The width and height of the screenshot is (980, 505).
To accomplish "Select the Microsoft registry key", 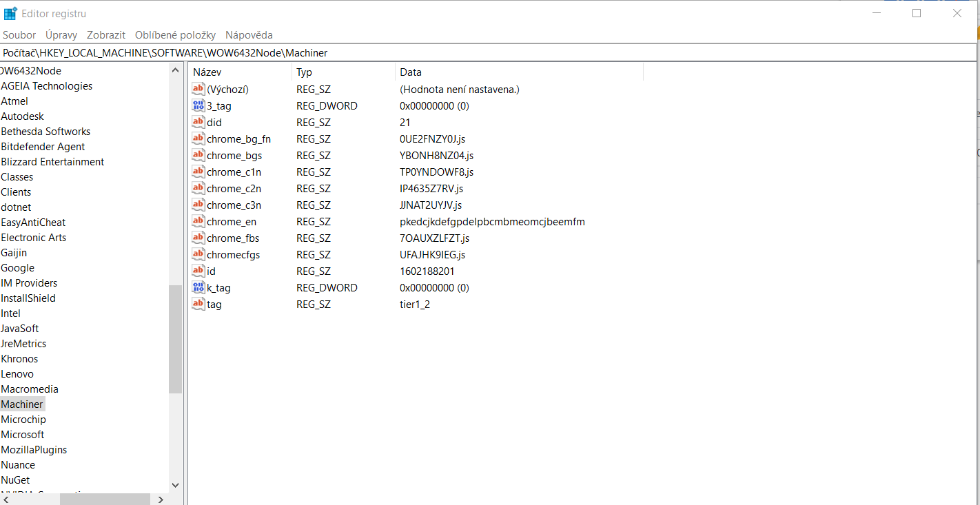I will click(23, 435).
